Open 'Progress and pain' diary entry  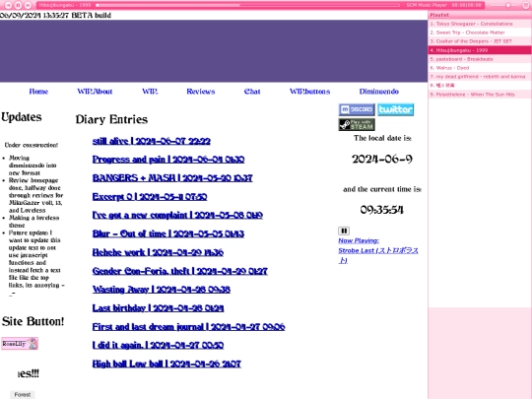(168, 160)
